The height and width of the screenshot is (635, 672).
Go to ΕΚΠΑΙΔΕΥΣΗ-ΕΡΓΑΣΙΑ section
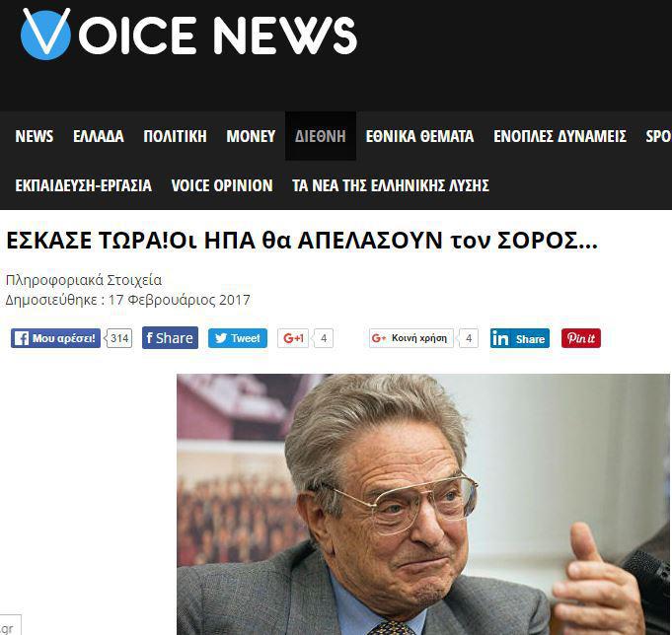pos(84,185)
